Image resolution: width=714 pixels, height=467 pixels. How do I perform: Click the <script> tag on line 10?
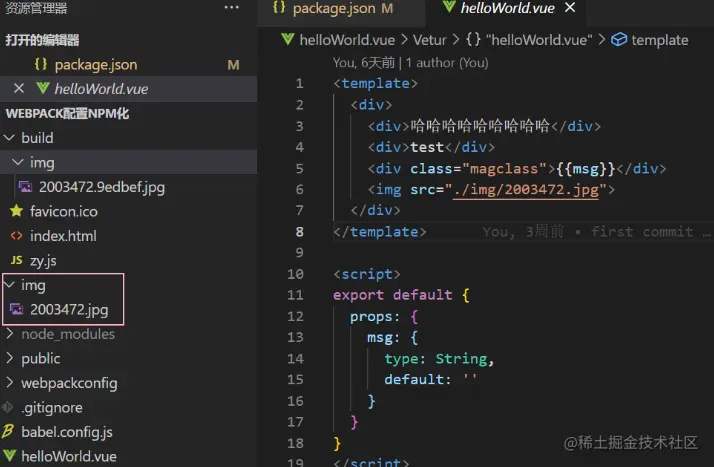coord(367,274)
